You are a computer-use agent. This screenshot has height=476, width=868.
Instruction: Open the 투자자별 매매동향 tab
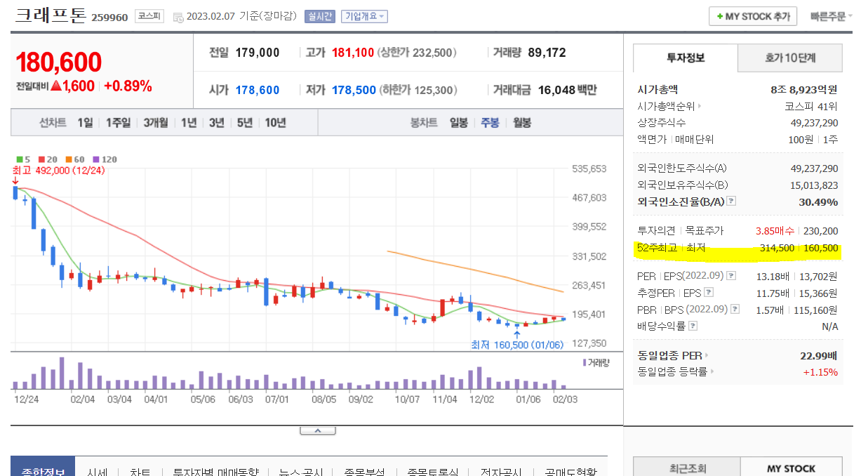[x=215, y=471]
